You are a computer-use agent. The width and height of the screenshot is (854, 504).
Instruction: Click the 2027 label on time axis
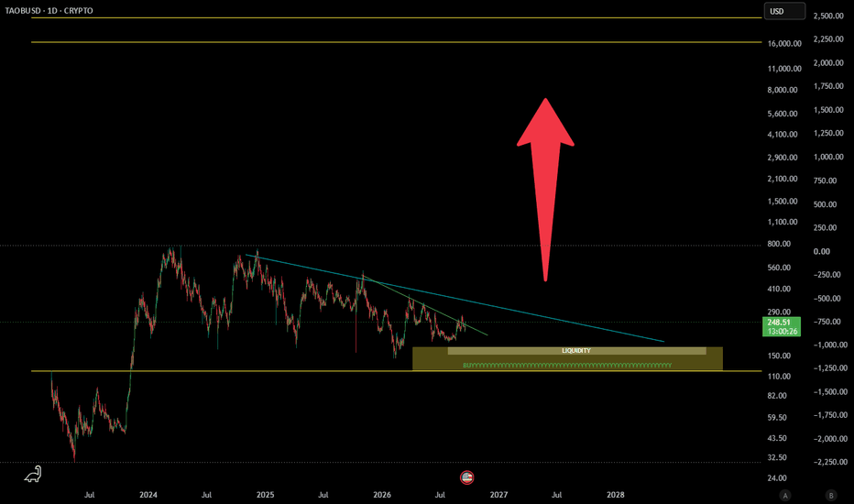498,495
